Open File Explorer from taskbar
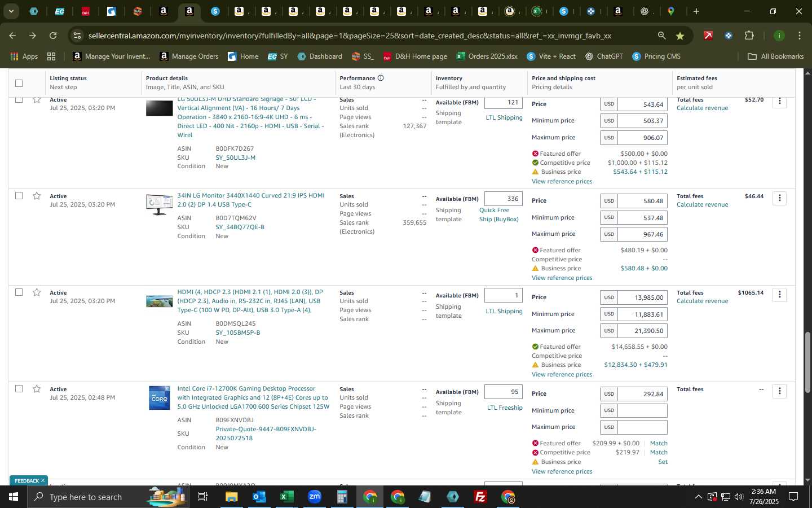 pyautogui.click(x=232, y=497)
